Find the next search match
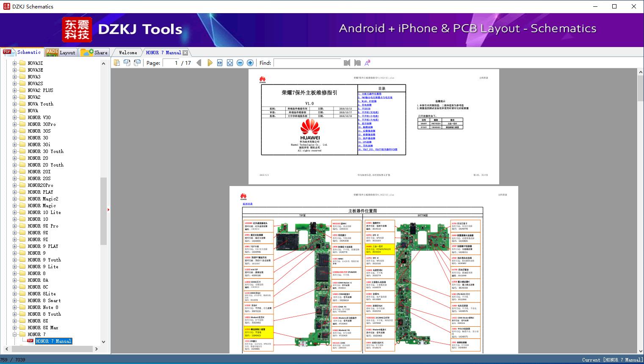Image resolution: width=644 pixels, height=364 pixels. (x=357, y=63)
